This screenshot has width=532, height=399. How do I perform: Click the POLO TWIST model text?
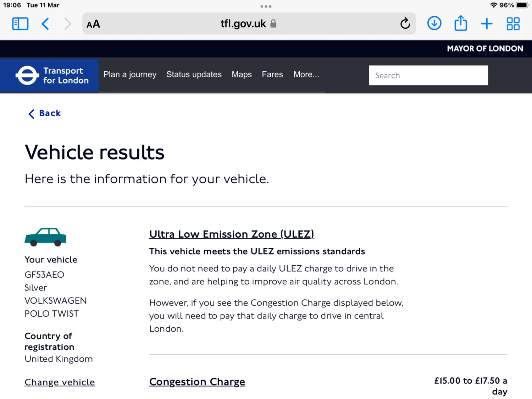(52, 314)
